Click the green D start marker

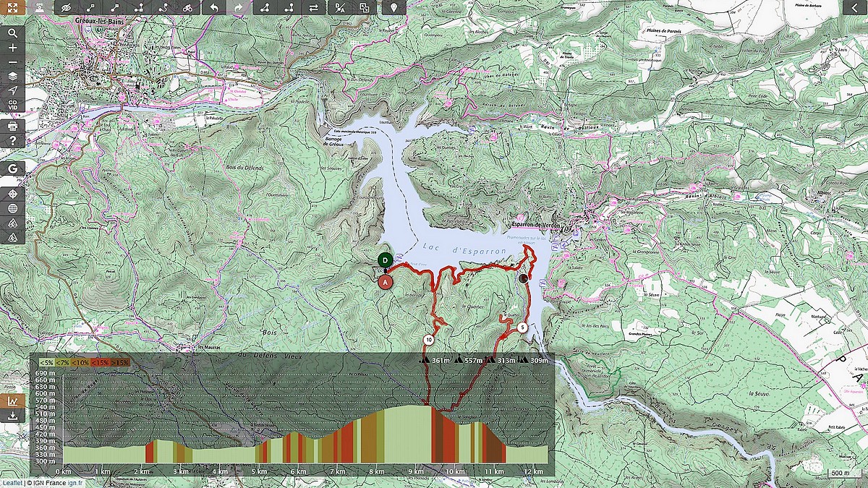point(386,260)
